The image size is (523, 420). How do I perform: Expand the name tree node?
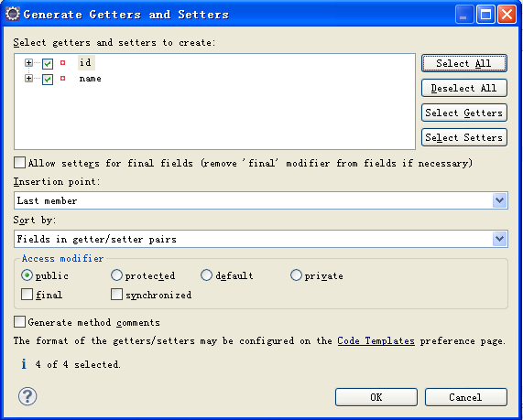pos(28,79)
